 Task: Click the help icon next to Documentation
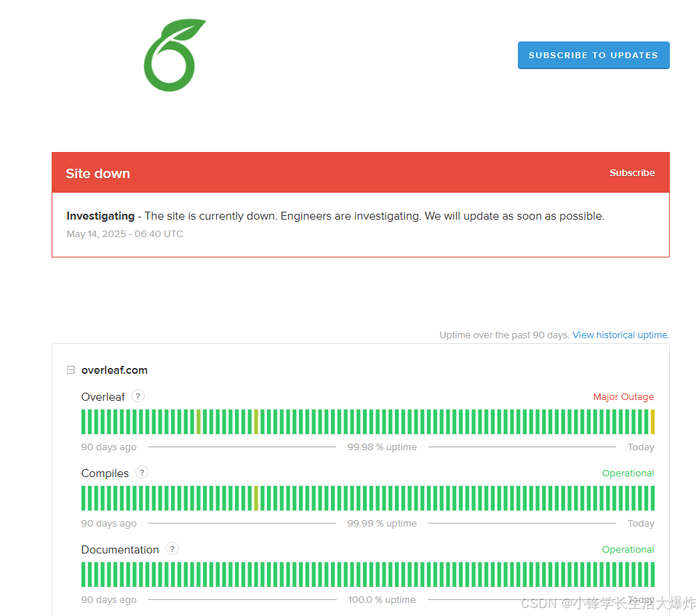point(172,548)
